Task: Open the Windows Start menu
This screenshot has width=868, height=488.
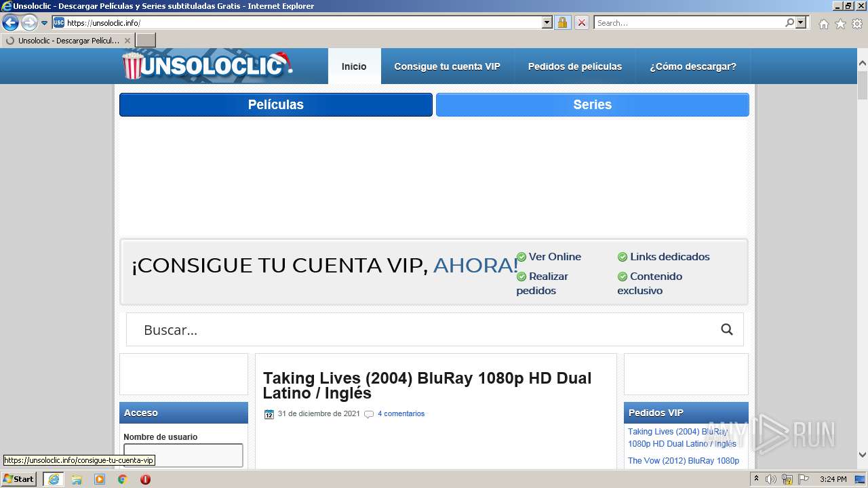Action: coord(19,479)
